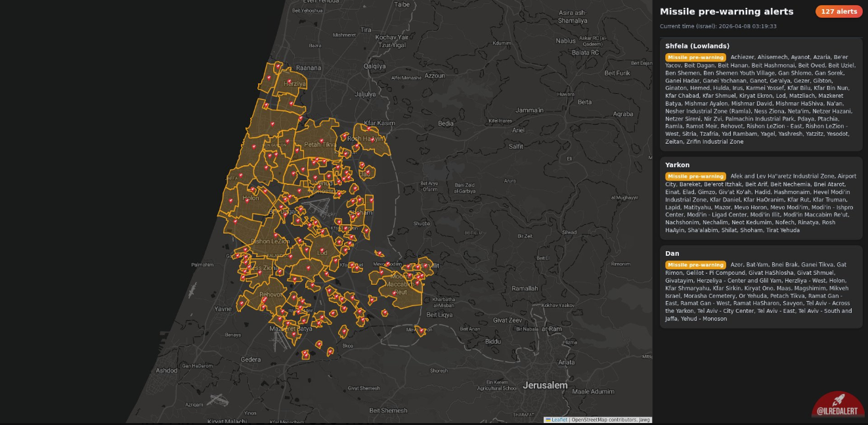Click the Nablus label on the map
Viewport: 868px width, 425px height.
[565, 41]
